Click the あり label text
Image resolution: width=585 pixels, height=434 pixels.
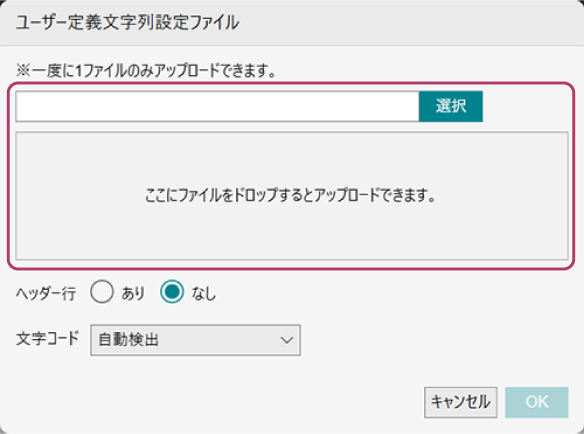tap(133, 293)
